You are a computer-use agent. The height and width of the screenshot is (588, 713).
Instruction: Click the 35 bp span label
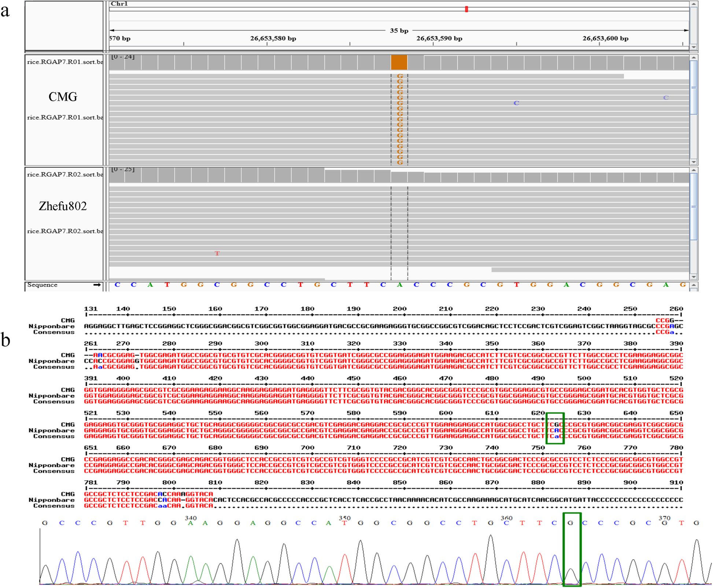tap(399, 31)
